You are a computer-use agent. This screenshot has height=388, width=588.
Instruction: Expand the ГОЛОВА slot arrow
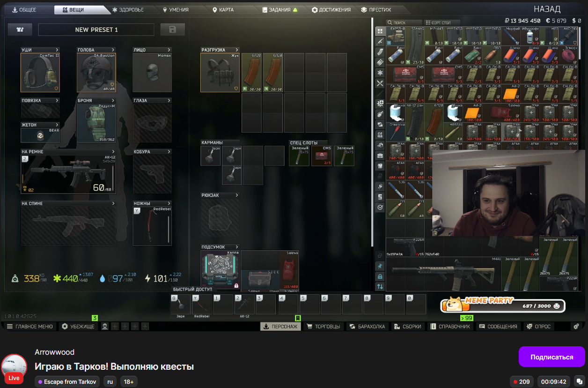tap(113, 50)
